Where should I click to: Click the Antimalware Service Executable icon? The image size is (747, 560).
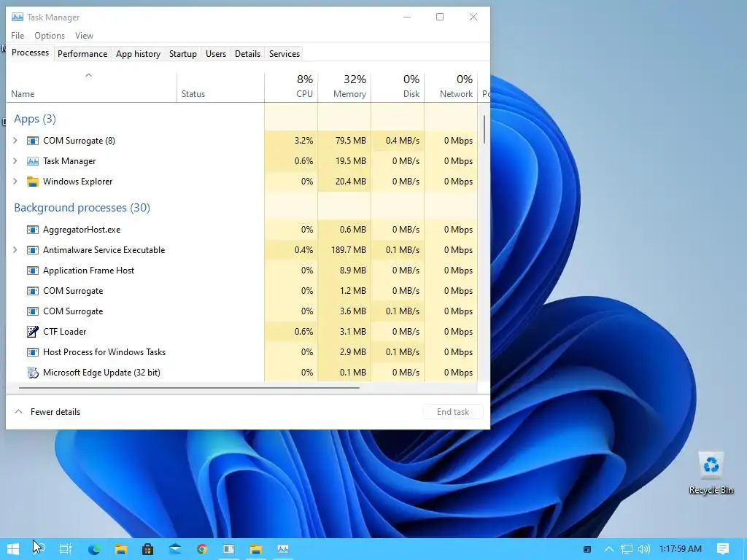click(32, 251)
